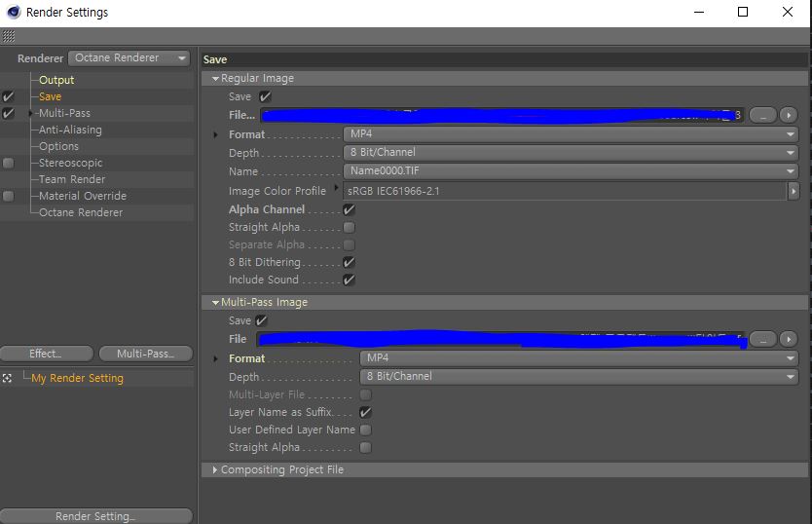Click the Render Setting... button

pyautogui.click(x=95, y=516)
